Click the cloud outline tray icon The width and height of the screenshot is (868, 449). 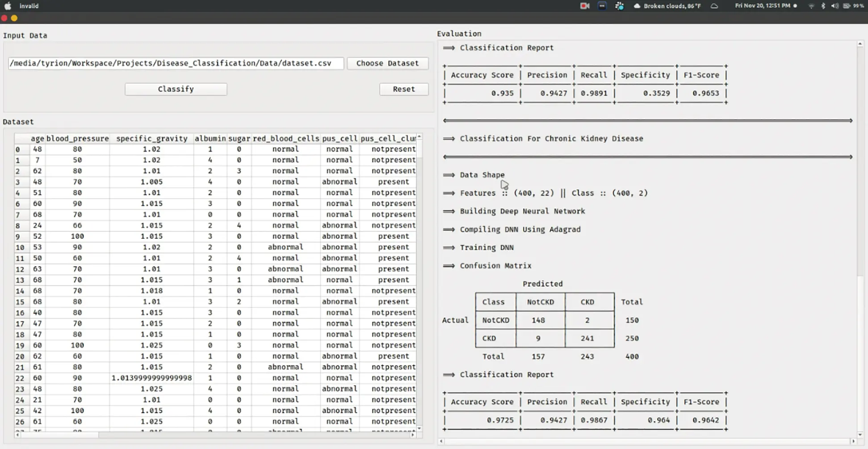click(x=714, y=6)
